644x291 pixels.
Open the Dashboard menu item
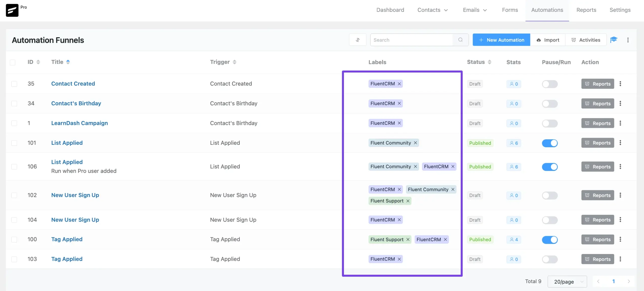click(x=390, y=10)
